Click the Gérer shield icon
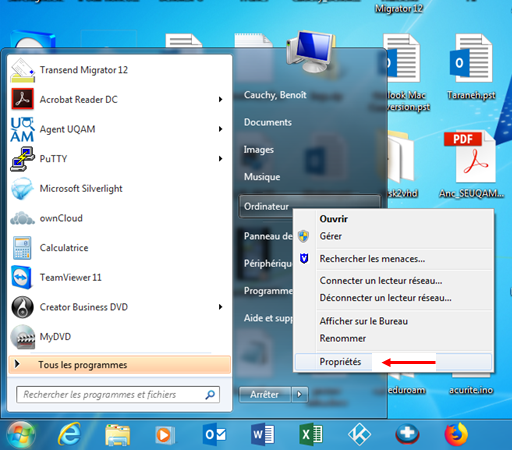 [304, 236]
